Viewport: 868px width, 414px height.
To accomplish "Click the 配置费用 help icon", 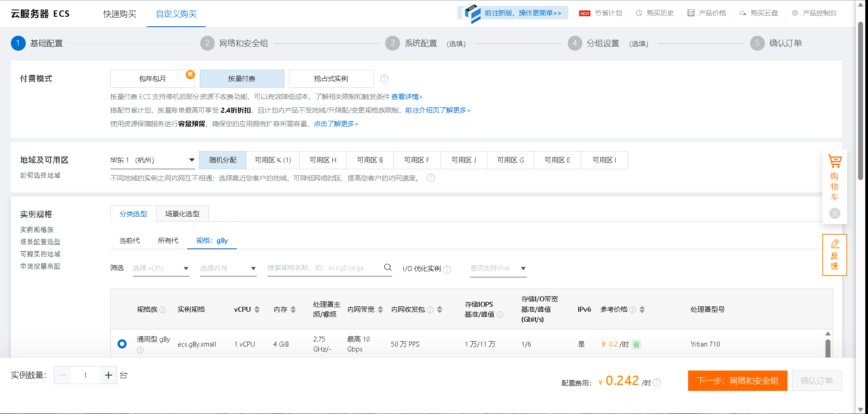I will pyautogui.click(x=657, y=382).
